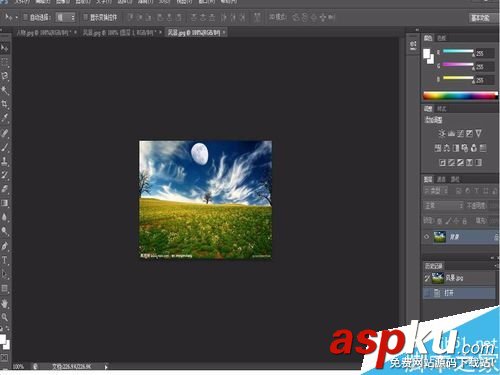Select the Pen tool
The height and width of the screenshot is (375, 500).
click(4, 246)
